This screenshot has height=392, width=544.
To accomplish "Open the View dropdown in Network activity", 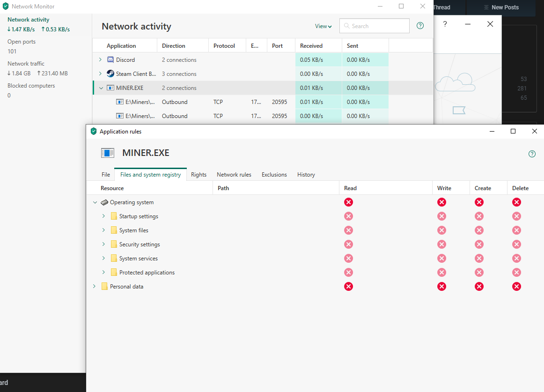I will click(x=323, y=26).
